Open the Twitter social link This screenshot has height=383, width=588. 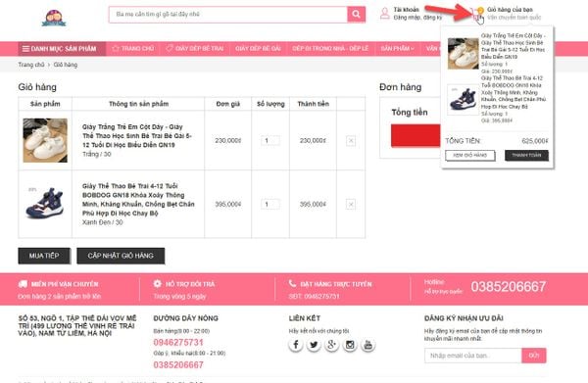[314, 345]
